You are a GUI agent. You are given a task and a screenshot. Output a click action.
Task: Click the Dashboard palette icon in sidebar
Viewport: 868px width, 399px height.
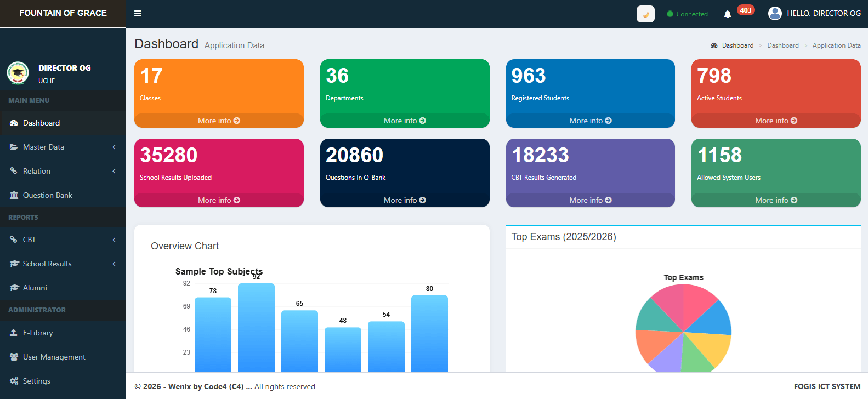[14, 123]
